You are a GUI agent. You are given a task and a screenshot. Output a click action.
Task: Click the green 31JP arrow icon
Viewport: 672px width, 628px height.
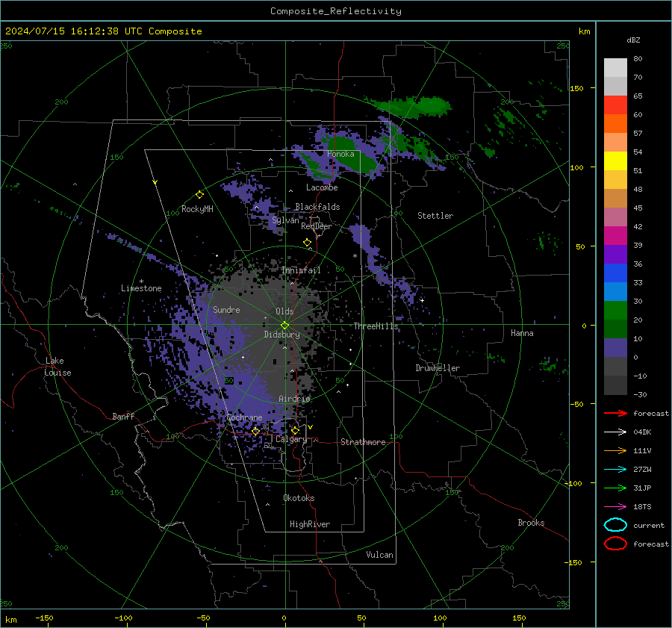click(615, 488)
